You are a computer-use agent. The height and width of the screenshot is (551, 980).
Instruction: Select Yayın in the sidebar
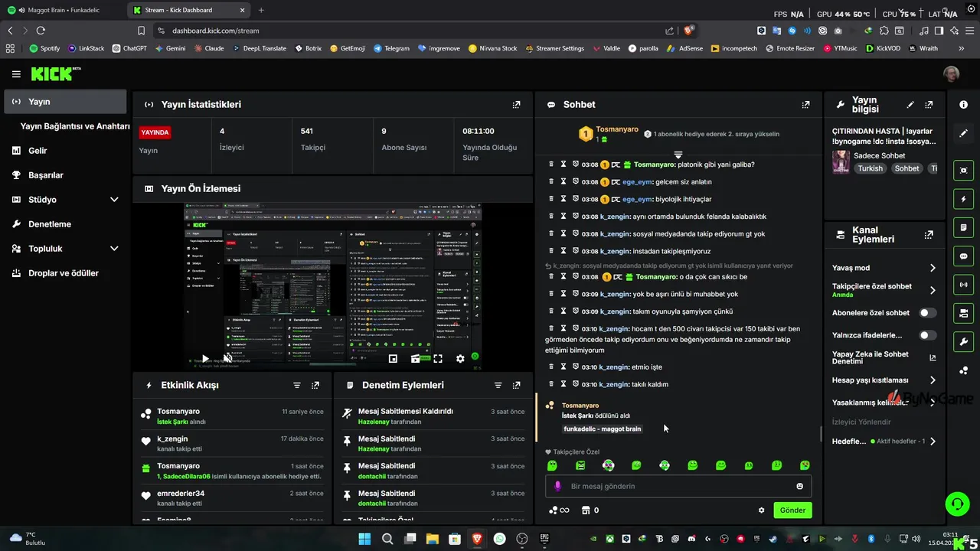point(65,102)
